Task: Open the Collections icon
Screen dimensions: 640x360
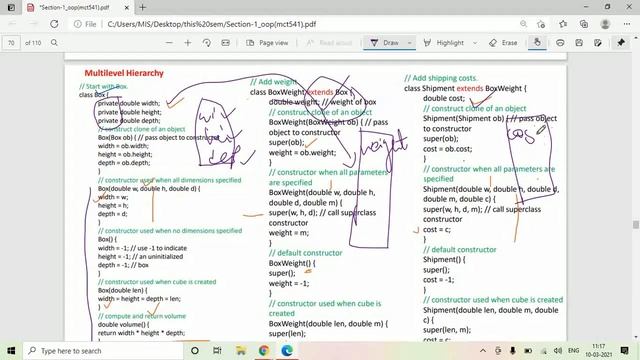Action: (584, 24)
